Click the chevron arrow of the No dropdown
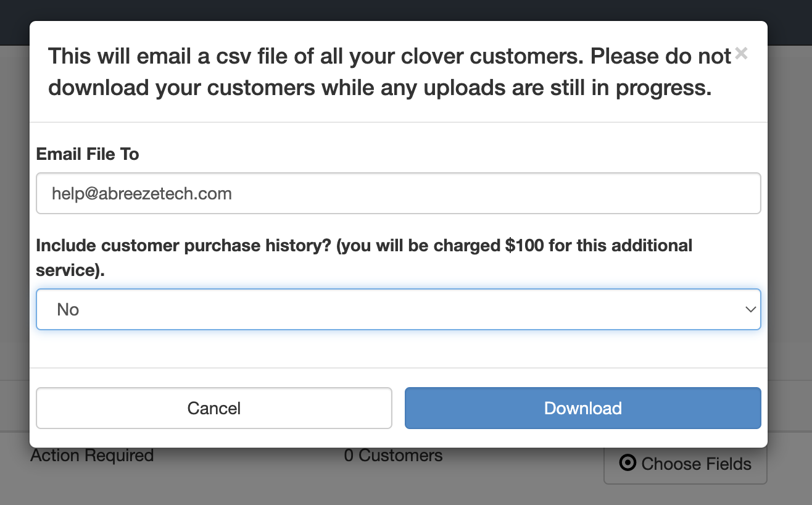 click(x=750, y=309)
